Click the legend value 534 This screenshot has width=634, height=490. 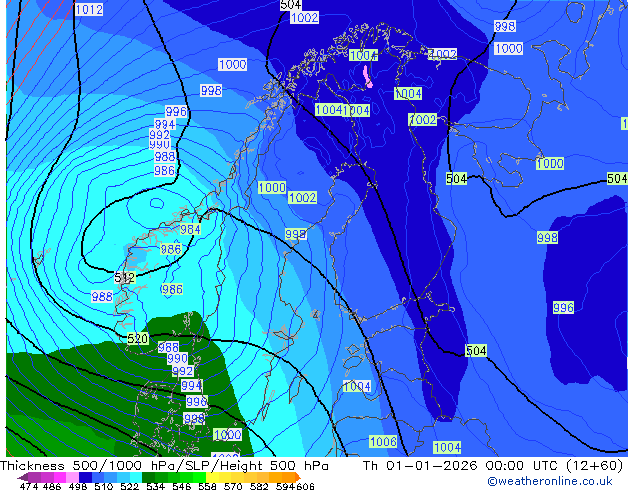point(156,486)
